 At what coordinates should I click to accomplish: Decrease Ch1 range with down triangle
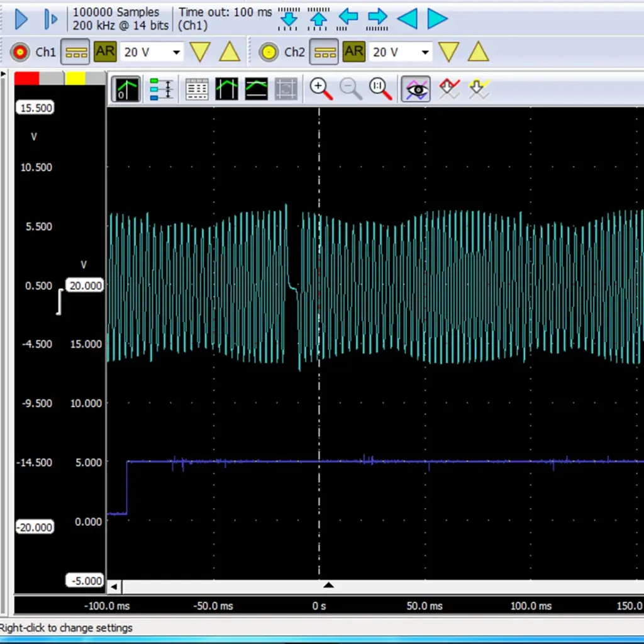(199, 52)
